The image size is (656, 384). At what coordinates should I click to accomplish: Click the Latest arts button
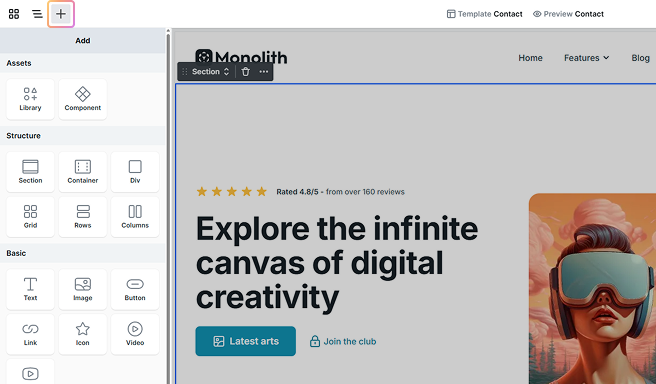pyautogui.click(x=246, y=341)
